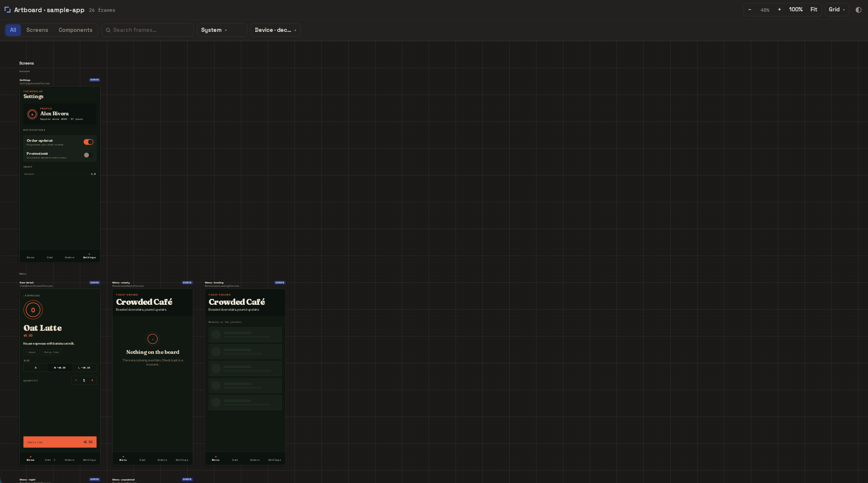868x483 pixels.
Task: Click the Oat Latte heading
Action: (43, 328)
